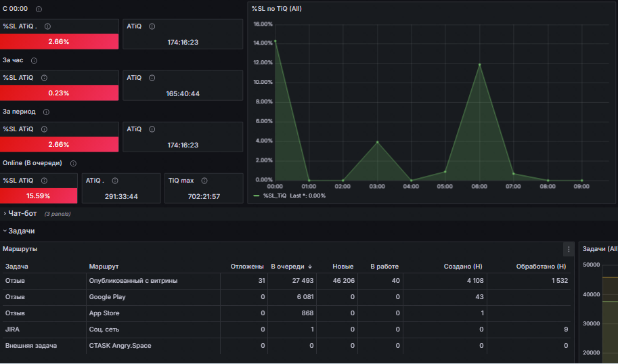
Task: Click the info icon beside top ATiQ panel
Action: 152,26
